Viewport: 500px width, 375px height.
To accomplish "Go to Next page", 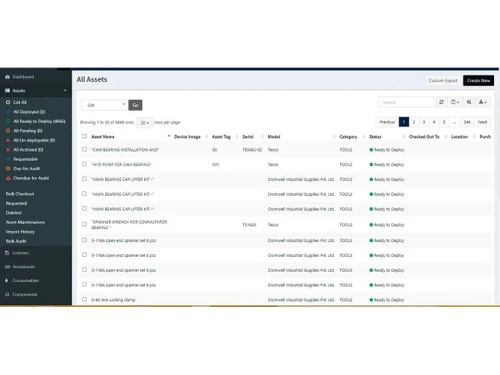I will [482, 122].
